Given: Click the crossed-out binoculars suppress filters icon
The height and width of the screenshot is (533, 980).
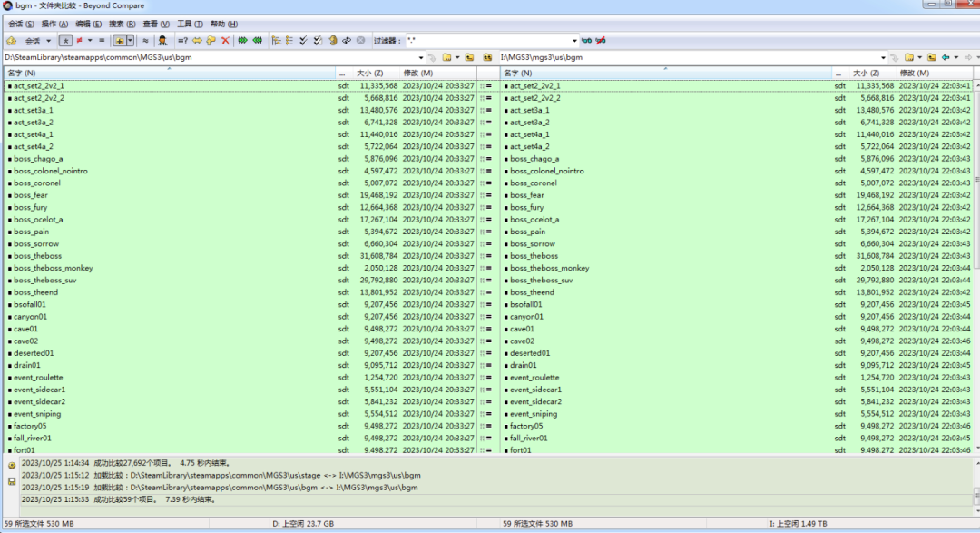Looking at the screenshot, I should pos(601,41).
